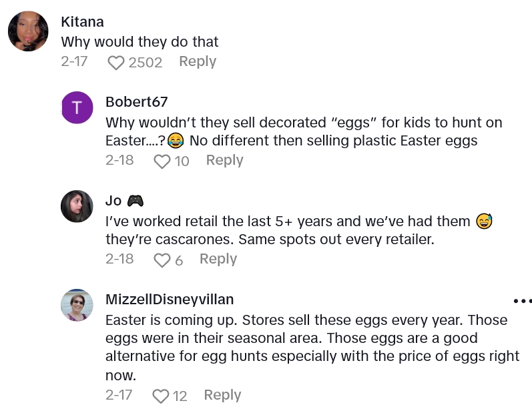Click the 10 likes count on Bobert67's comment

182,161
